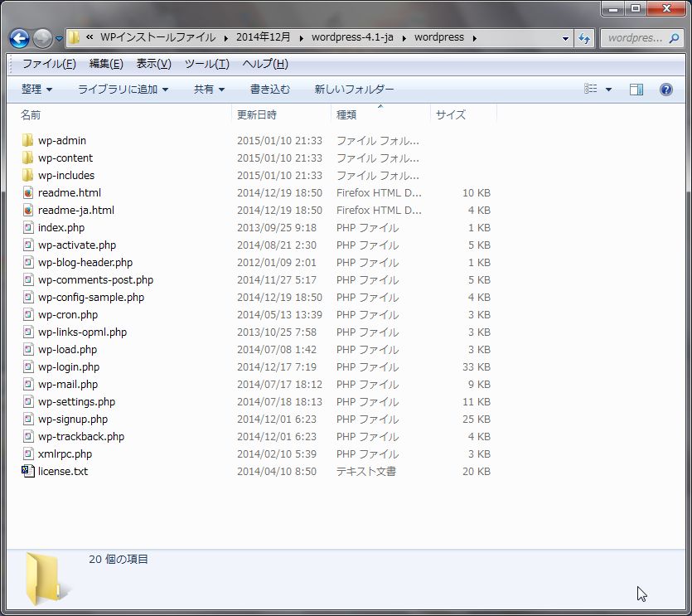Open the ファイル(F) menu
Image resolution: width=692 pixels, height=616 pixels.
[x=49, y=64]
